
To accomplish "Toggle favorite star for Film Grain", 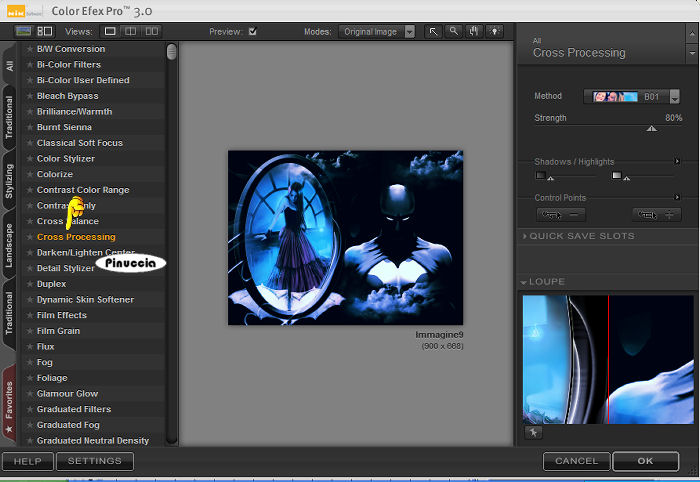I will 30,331.
